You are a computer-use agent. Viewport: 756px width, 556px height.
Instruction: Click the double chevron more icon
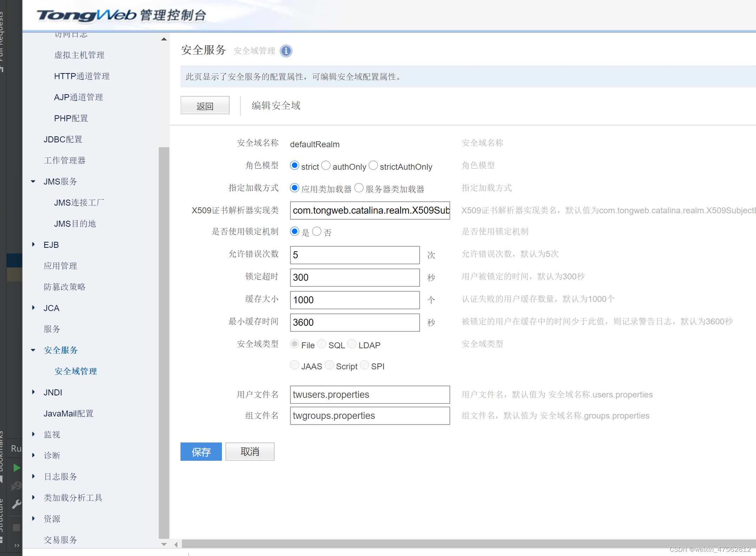(x=17, y=545)
